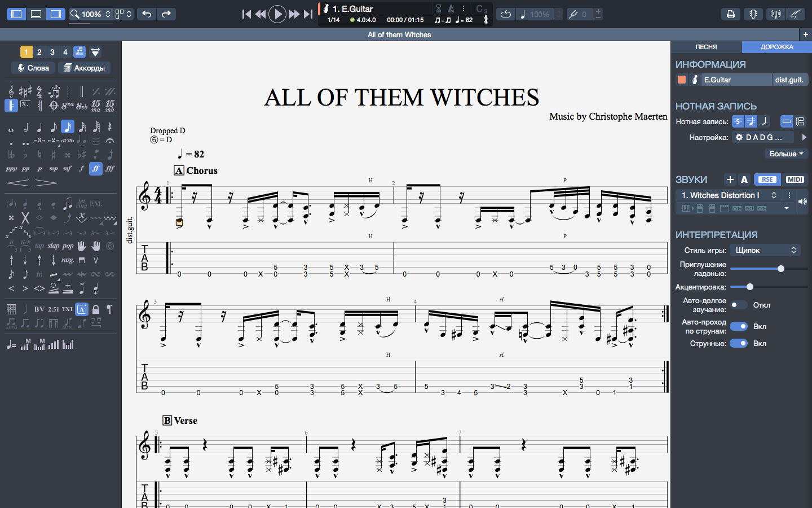Viewport: 812px width, 508px height.
Task: Switch to the ПЕСНЯ tab
Action: tap(706, 47)
